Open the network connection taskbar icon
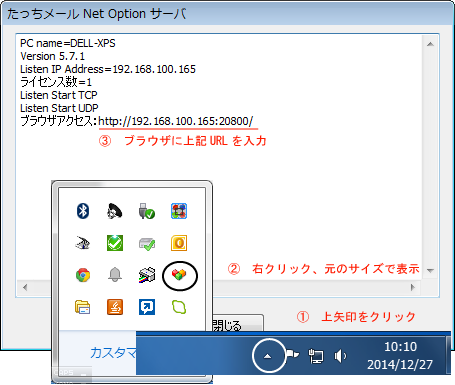The height and width of the screenshot is (385, 455). pyautogui.click(x=316, y=356)
